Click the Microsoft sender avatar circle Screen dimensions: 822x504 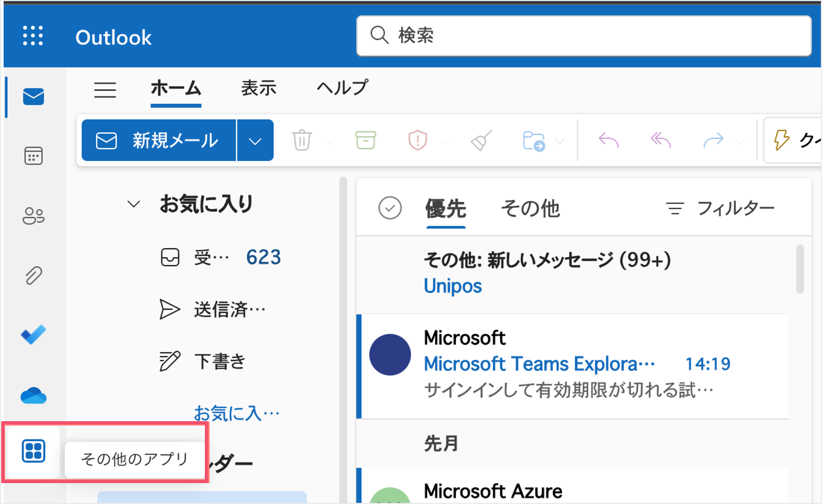(390, 355)
